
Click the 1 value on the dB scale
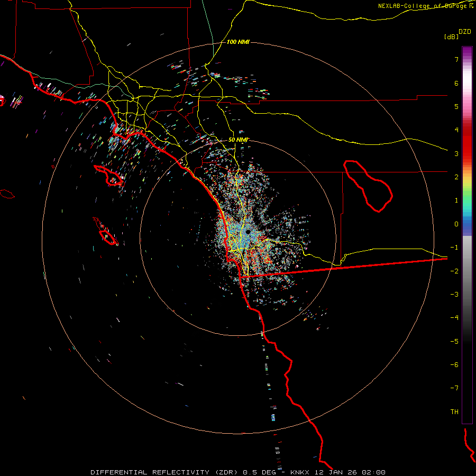pos(456,200)
